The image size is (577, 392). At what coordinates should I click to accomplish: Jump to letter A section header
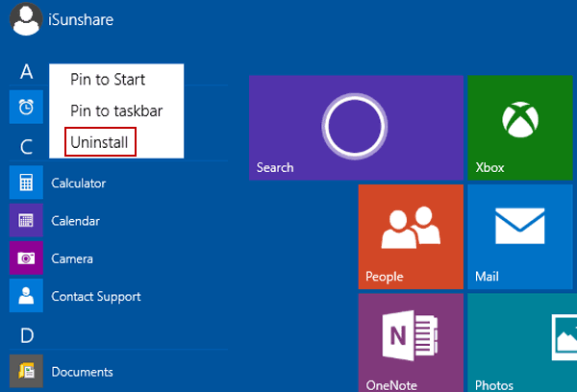[x=27, y=72]
